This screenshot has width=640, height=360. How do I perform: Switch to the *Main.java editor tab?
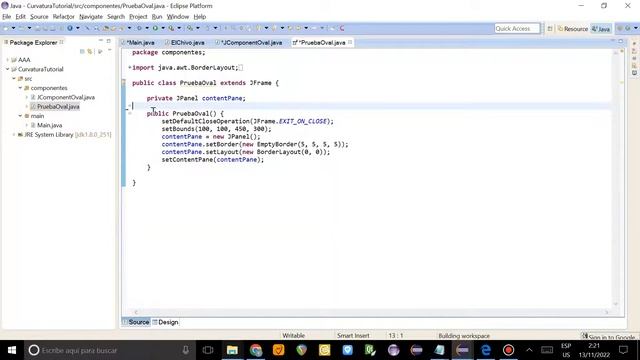[x=140, y=42]
